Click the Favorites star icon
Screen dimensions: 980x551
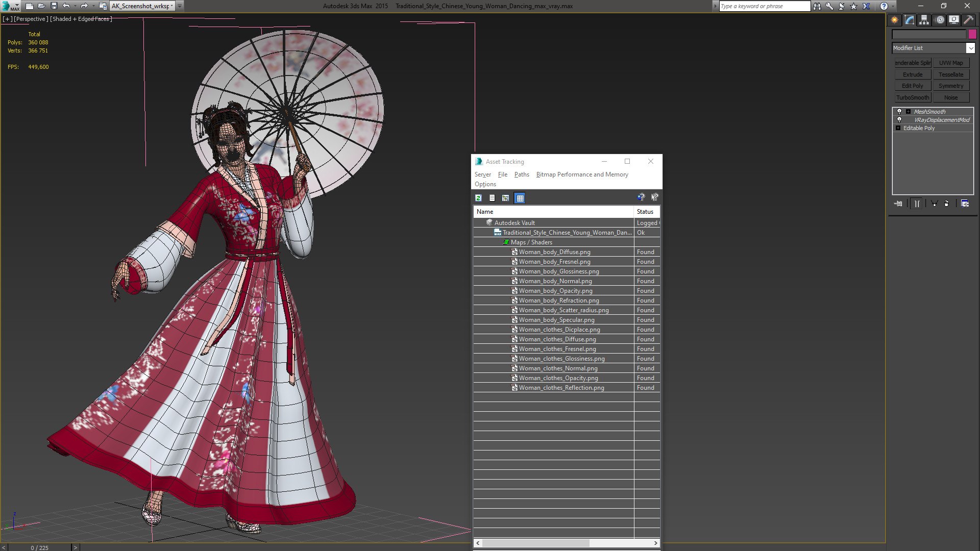click(854, 6)
